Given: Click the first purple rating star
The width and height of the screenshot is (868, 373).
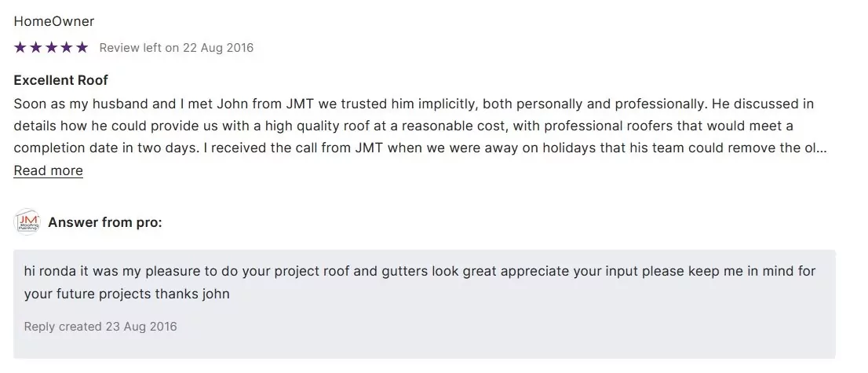Looking at the screenshot, I should click(x=20, y=48).
